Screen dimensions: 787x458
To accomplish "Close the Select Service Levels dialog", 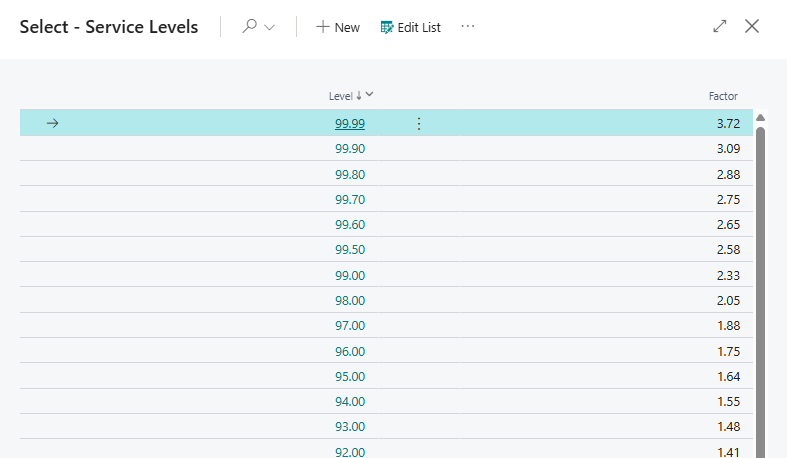I will 752,27.
